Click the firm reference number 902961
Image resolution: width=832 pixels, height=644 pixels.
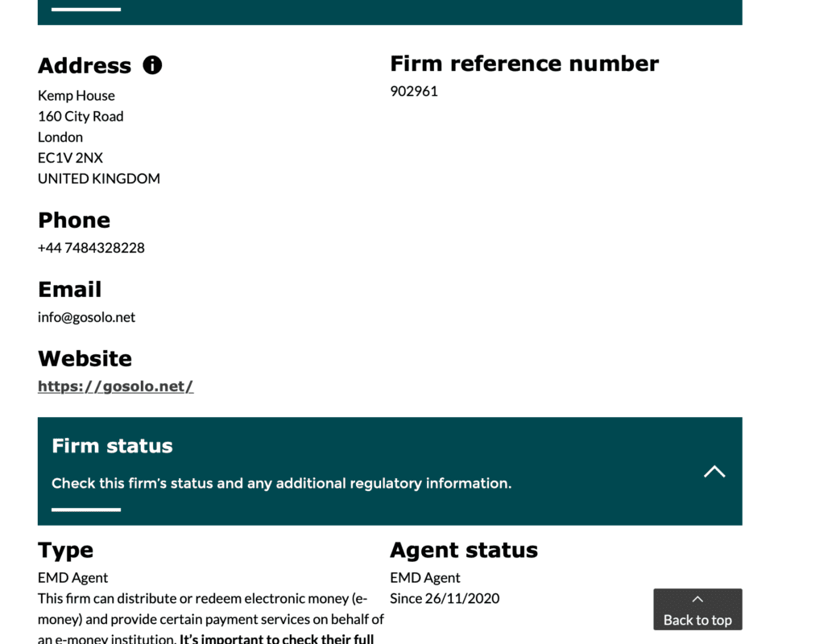pyautogui.click(x=414, y=91)
